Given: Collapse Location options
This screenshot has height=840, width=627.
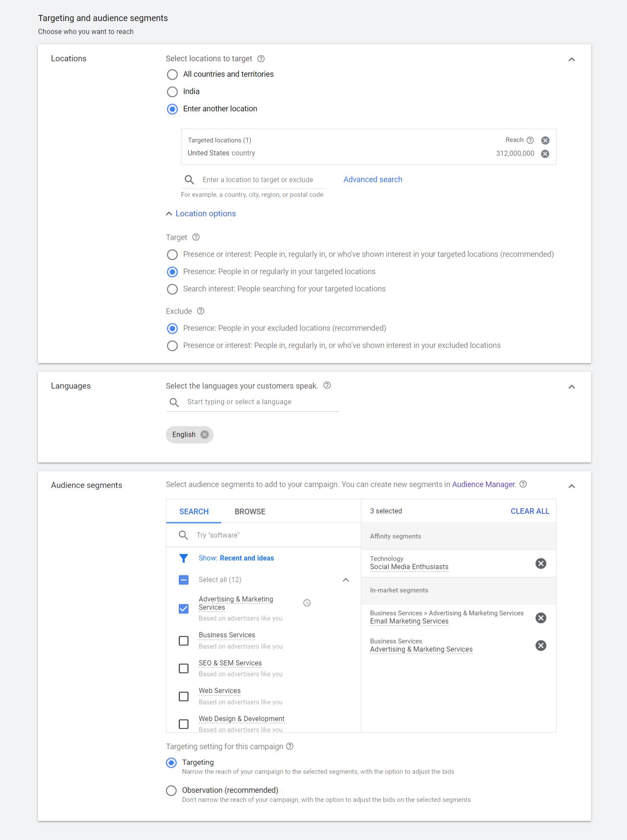Looking at the screenshot, I should (201, 214).
